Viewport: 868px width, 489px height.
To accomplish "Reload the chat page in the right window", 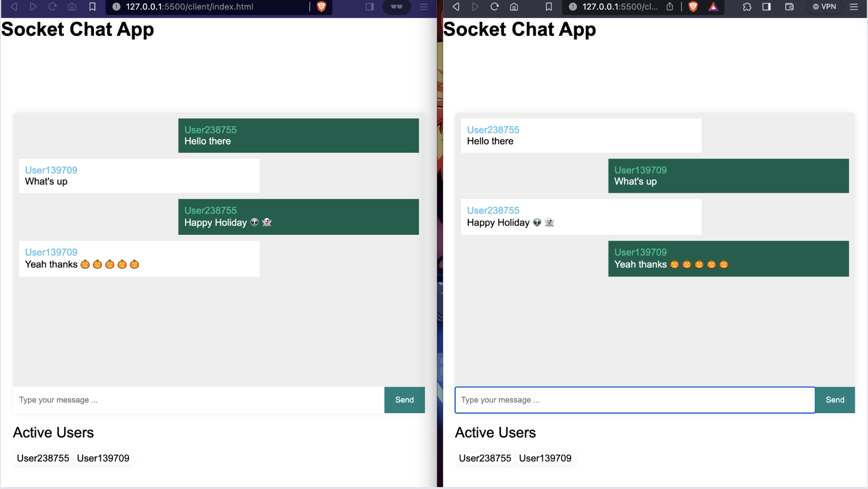I will pos(494,7).
